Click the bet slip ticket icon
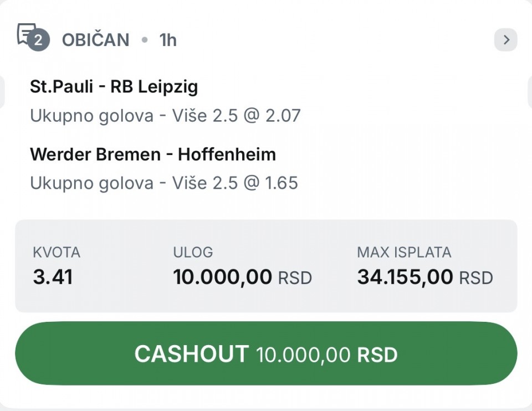Viewport: 532px width, 411px height. point(26,33)
